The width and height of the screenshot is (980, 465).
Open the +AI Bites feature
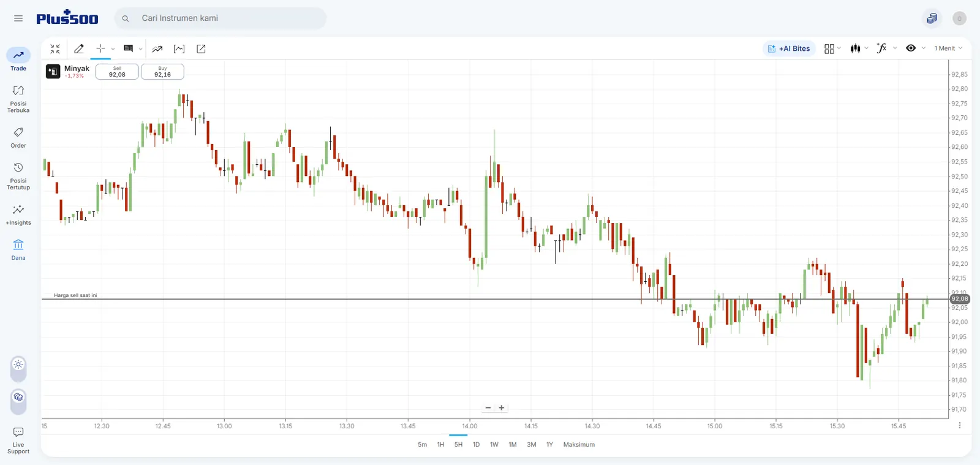coord(789,48)
